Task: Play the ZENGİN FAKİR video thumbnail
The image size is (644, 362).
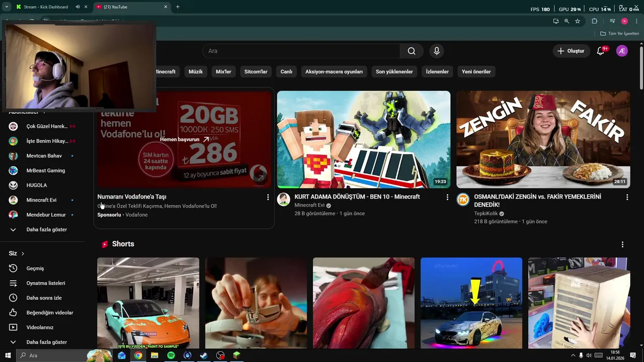Action: pyautogui.click(x=543, y=139)
